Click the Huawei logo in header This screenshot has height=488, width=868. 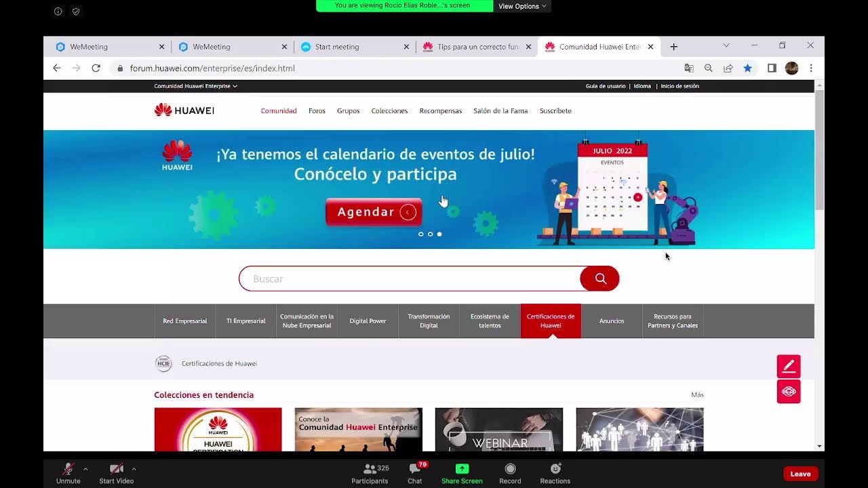coord(184,110)
